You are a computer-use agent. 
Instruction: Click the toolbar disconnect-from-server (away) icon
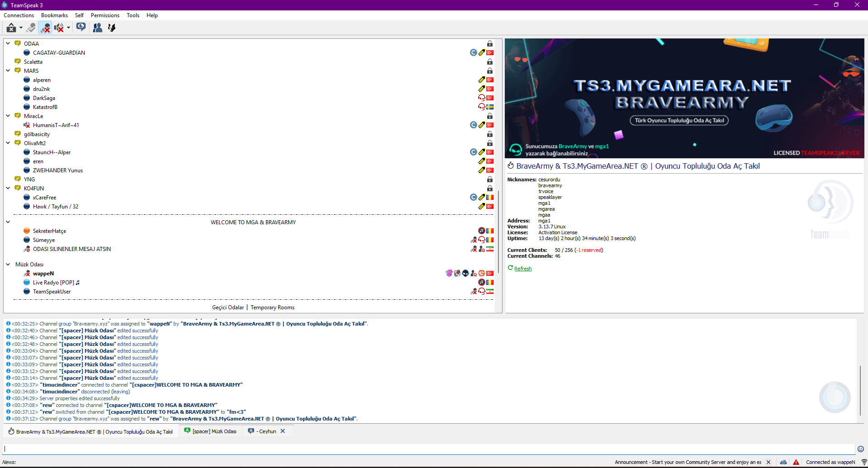(11, 28)
